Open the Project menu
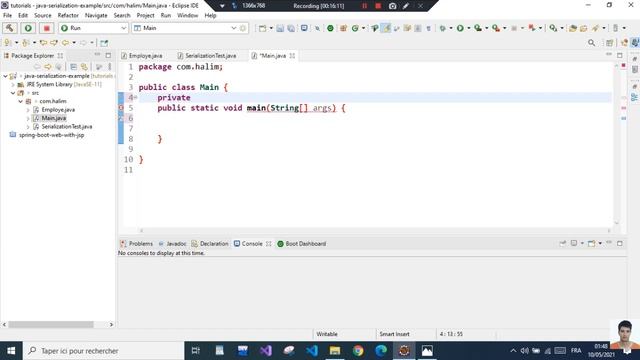 coord(145,16)
